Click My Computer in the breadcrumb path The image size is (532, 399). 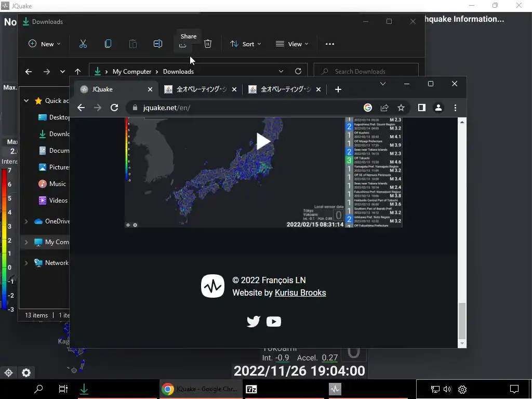pyautogui.click(x=132, y=72)
